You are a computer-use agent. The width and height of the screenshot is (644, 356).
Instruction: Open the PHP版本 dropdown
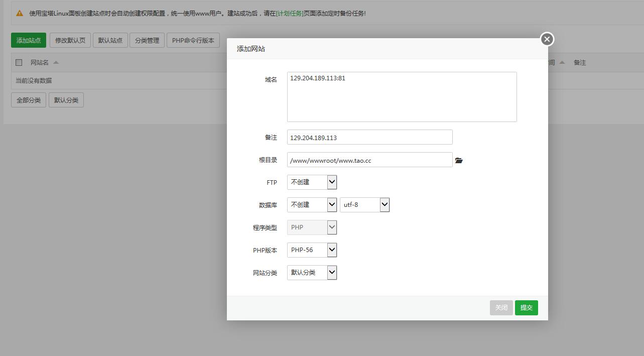point(312,250)
